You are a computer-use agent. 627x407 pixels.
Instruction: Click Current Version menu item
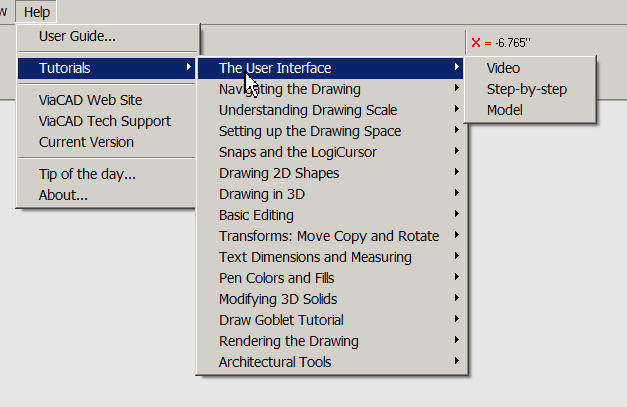pyautogui.click(x=86, y=142)
